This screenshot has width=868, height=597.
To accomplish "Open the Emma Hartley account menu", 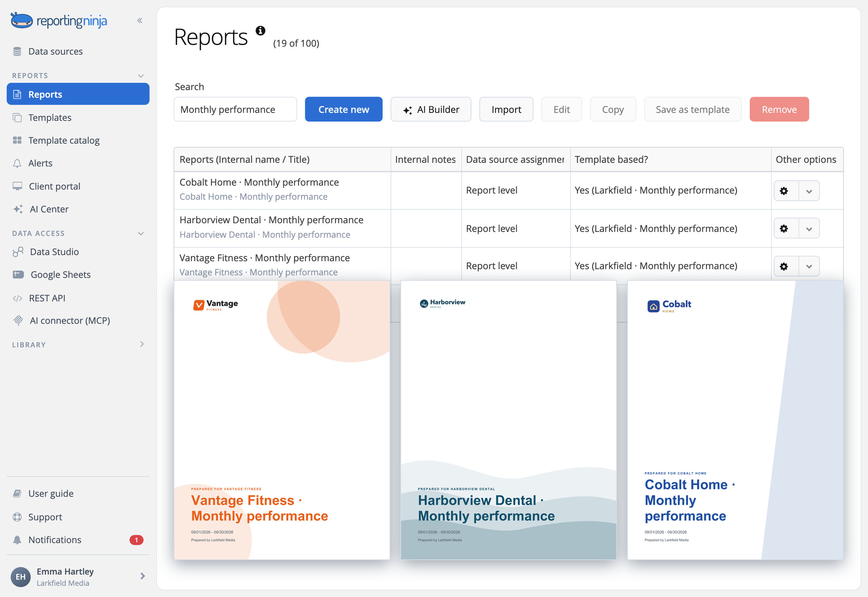I will pos(78,577).
